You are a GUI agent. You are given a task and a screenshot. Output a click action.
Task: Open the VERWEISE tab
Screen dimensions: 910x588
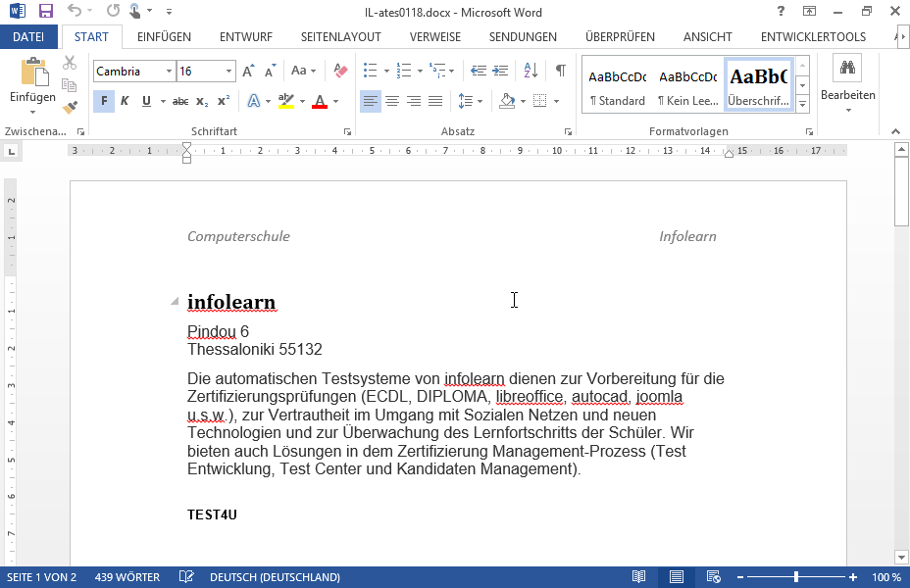[x=435, y=37]
